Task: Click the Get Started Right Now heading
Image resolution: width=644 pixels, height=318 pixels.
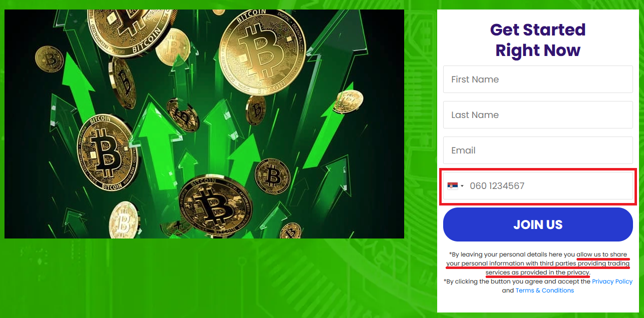Action: 538,40
